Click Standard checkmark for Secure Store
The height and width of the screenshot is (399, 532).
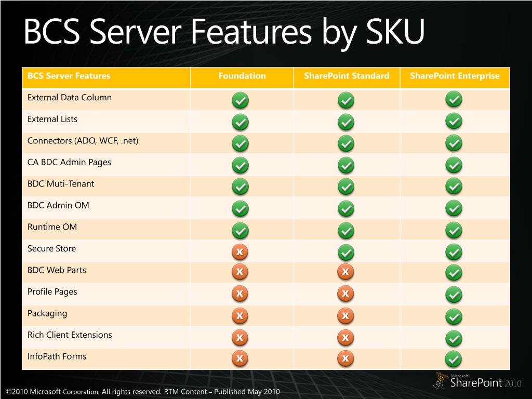[x=346, y=252]
